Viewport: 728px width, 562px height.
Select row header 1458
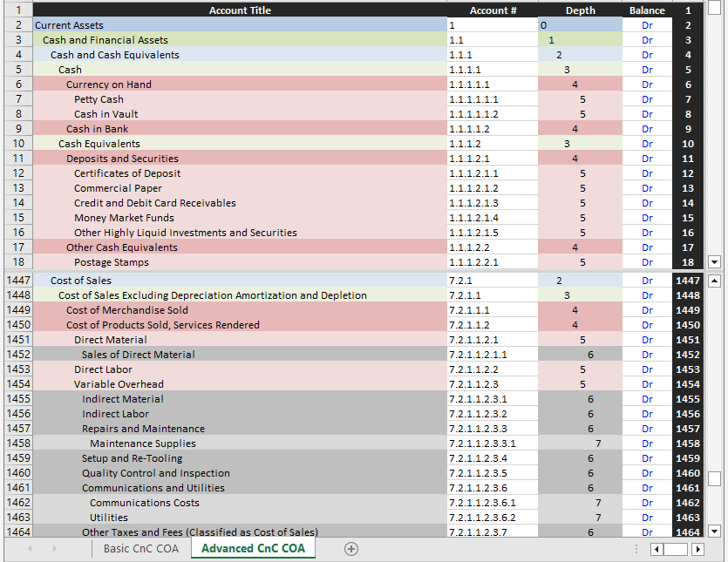(18, 444)
